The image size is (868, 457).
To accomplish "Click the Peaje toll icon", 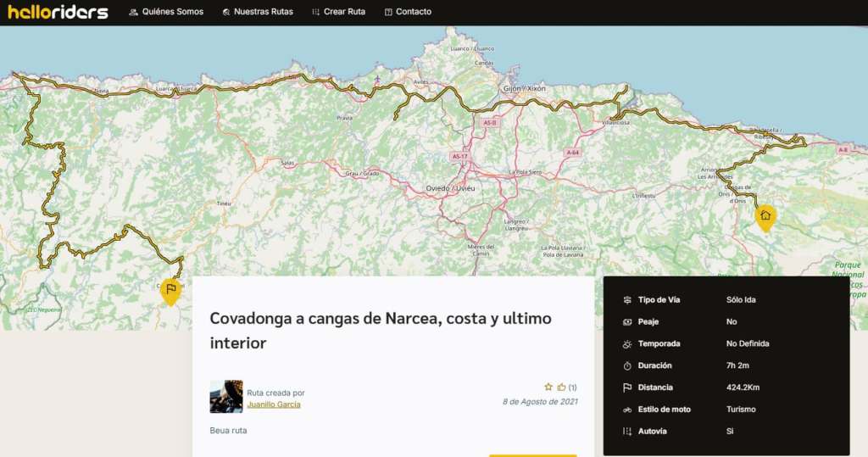I will click(x=627, y=322).
